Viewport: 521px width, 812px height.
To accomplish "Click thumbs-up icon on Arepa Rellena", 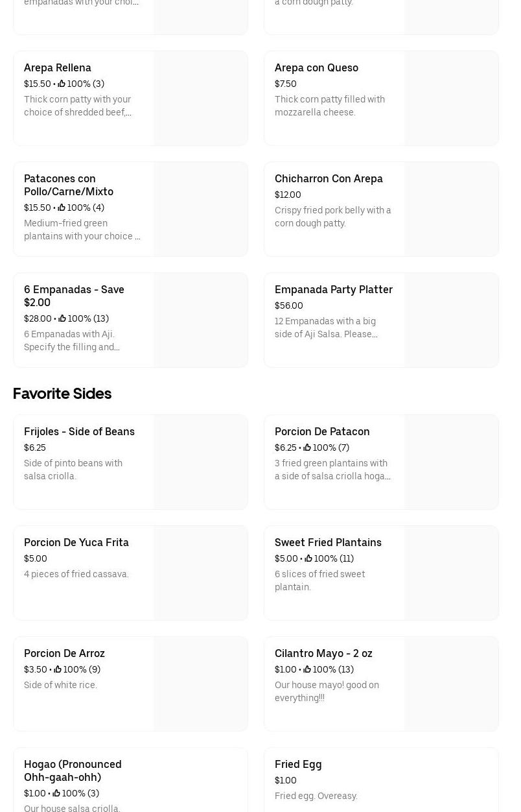I will coord(62,84).
